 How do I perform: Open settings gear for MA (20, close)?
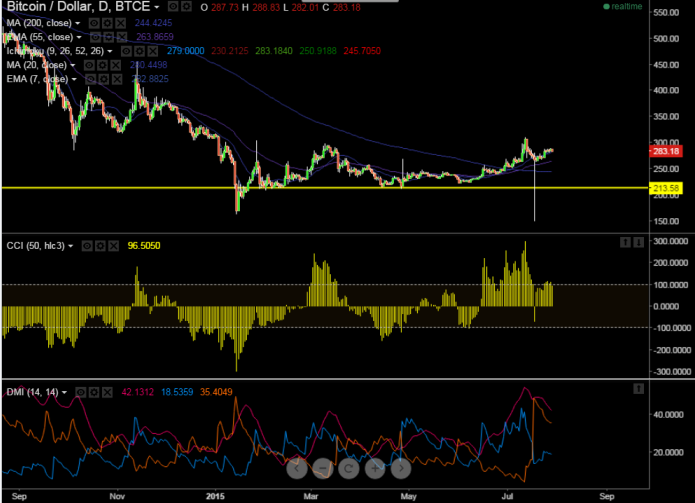pyautogui.click(x=102, y=66)
